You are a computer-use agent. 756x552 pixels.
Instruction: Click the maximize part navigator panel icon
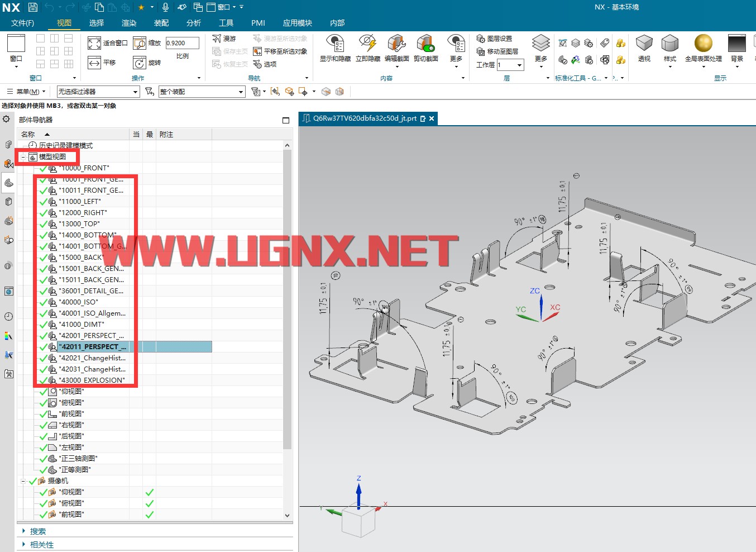tap(286, 120)
